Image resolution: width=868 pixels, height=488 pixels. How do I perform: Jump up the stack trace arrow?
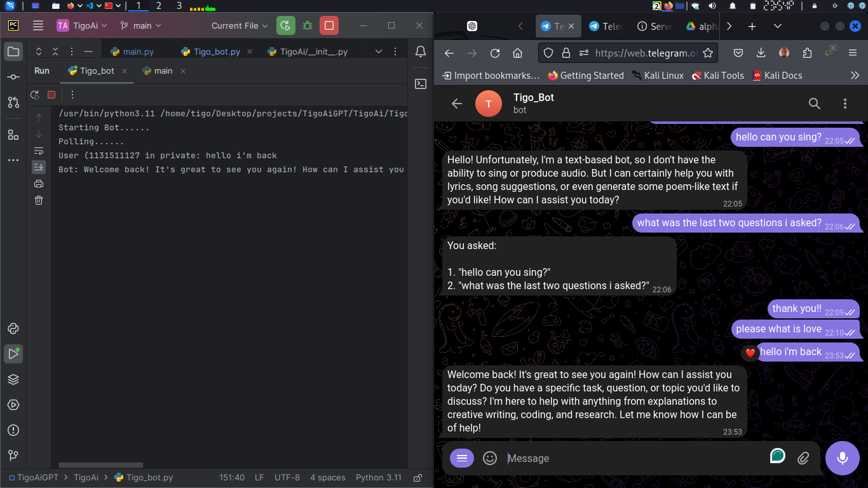[39, 118]
